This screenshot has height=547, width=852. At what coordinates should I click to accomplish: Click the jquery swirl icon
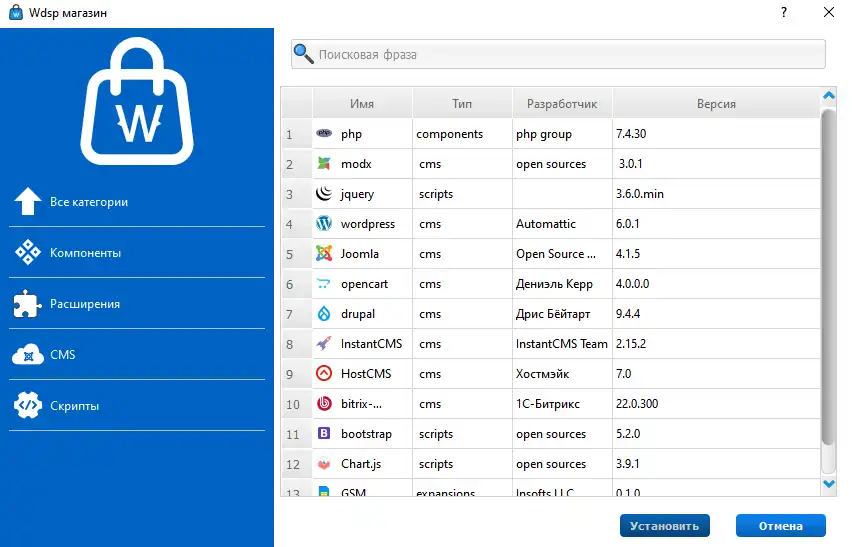click(x=324, y=193)
